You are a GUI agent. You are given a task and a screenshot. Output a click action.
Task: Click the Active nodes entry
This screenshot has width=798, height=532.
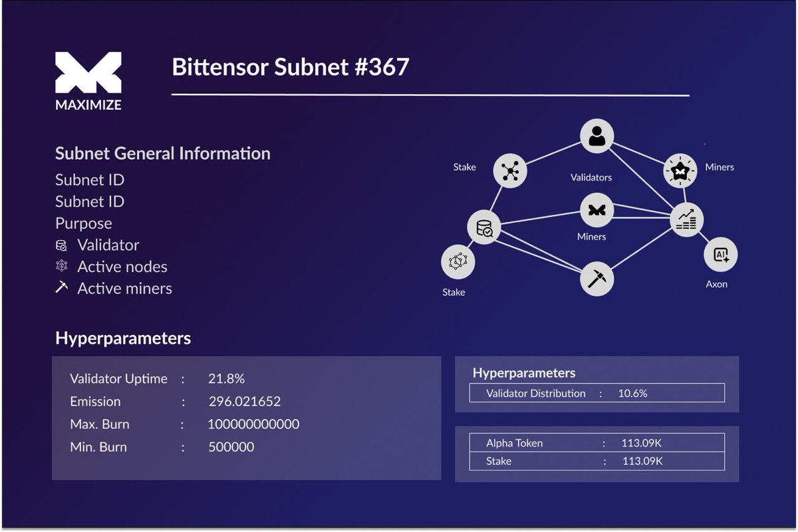122,267
